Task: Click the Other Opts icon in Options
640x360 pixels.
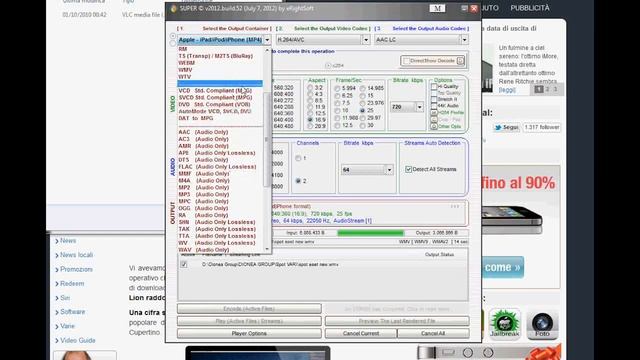Action: [x=434, y=127]
